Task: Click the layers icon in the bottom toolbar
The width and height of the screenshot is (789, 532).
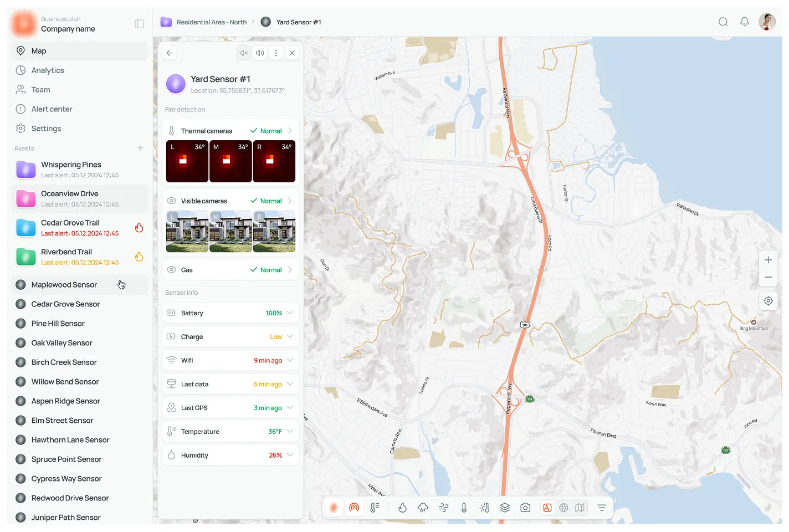Action: tap(505, 507)
